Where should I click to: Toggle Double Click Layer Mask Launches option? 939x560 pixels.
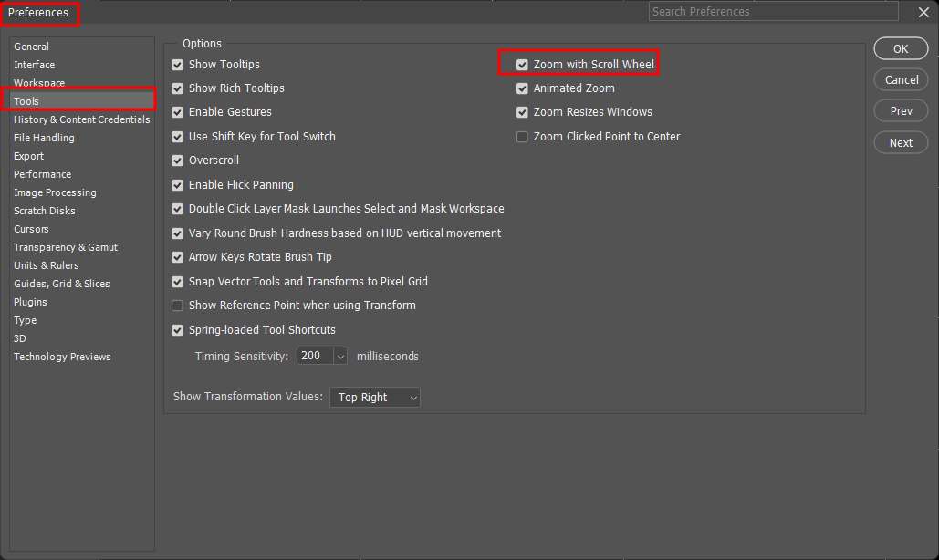point(177,210)
